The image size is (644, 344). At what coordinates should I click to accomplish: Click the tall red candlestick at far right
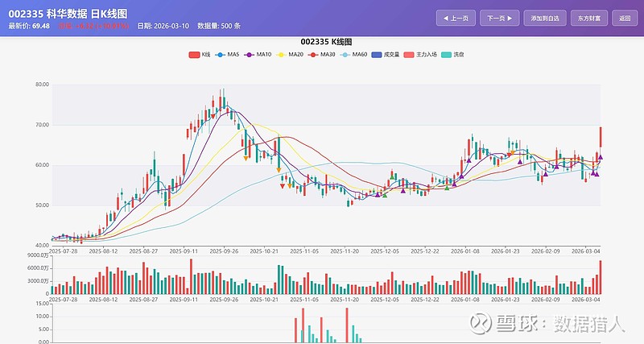(601, 137)
